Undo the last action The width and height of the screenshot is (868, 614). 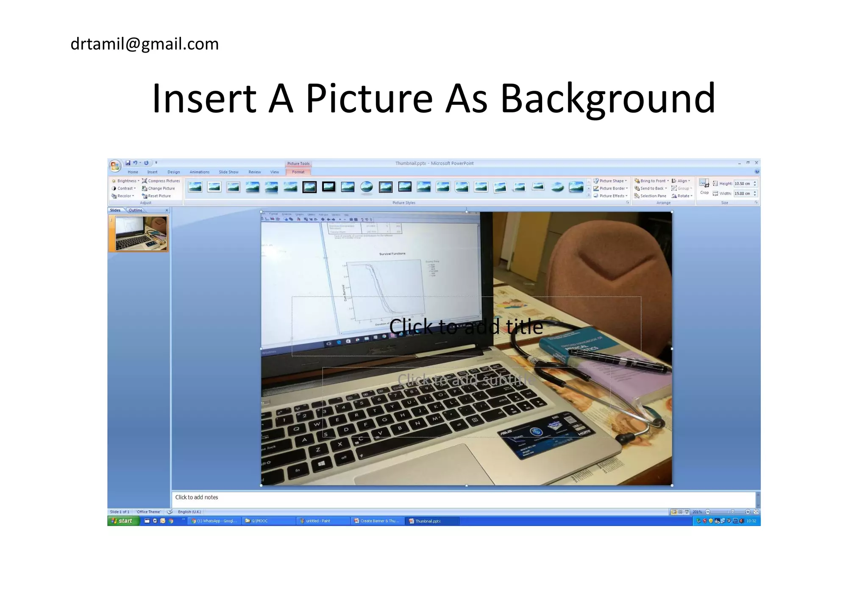(135, 163)
